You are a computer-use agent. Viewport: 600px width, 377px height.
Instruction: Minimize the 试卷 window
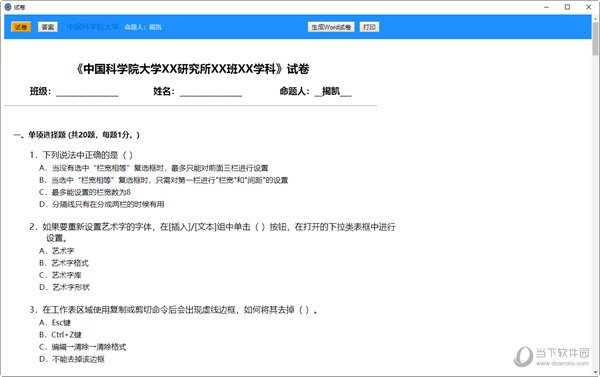(x=546, y=7)
